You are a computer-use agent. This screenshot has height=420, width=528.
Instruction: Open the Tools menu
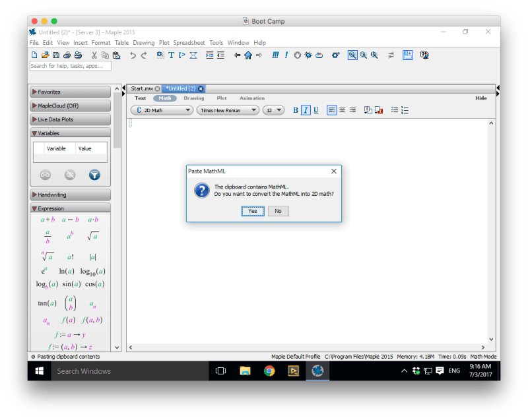[x=216, y=43]
